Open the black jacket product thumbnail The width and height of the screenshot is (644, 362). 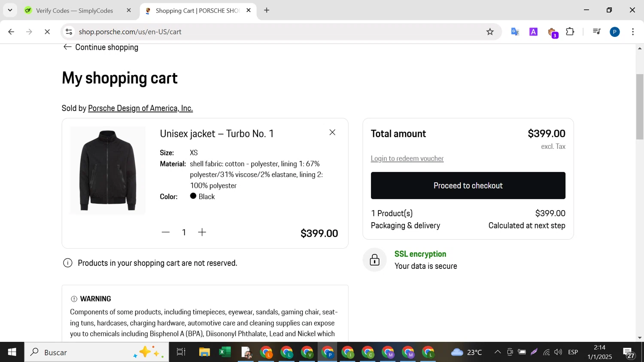tap(108, 170)
